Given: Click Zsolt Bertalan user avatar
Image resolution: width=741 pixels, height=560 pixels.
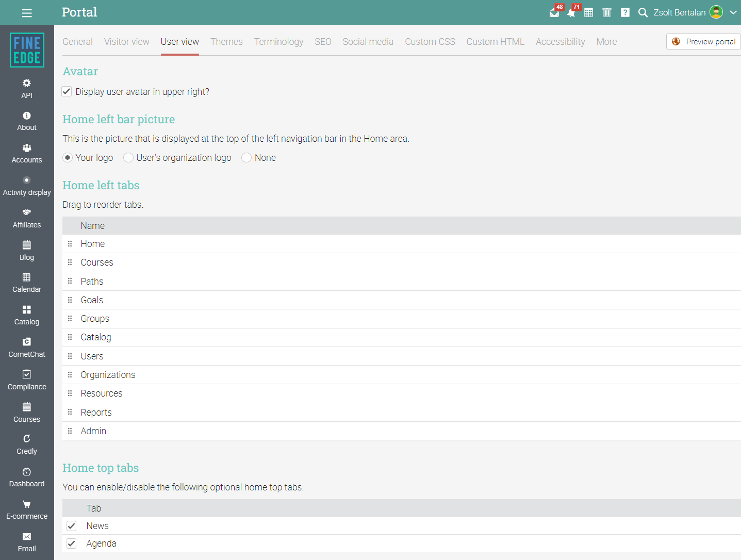Looking at the screenshot, I should coord(716,12).
